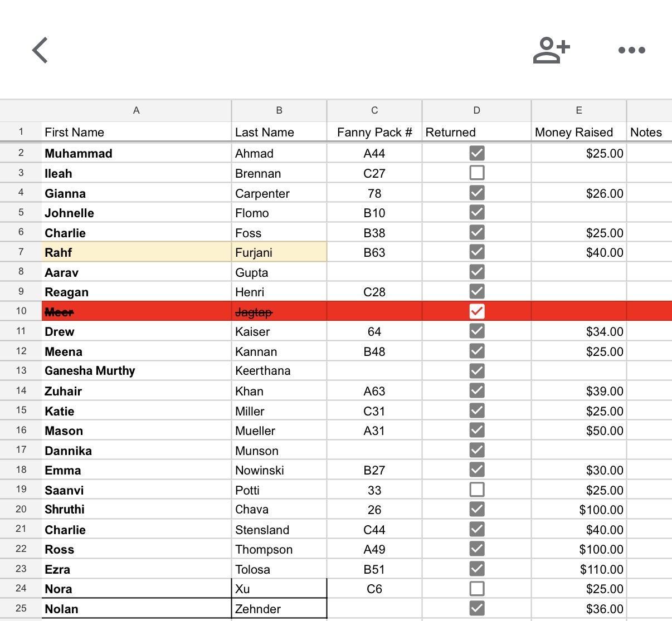Viewport: 672px width, 621px height.
Task: Check Returned box for Saanvi Potti
Action: click(476, 490)
